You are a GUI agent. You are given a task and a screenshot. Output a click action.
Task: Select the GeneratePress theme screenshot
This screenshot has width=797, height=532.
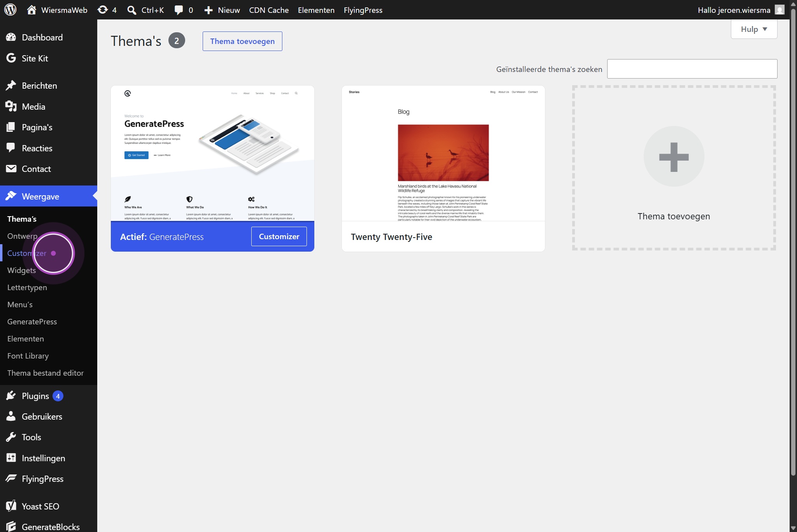[212, 153]
